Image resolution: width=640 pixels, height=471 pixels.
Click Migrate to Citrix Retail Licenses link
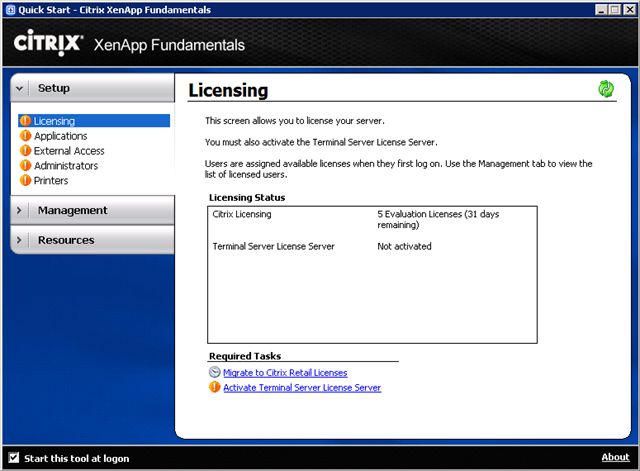click(285, 373)
